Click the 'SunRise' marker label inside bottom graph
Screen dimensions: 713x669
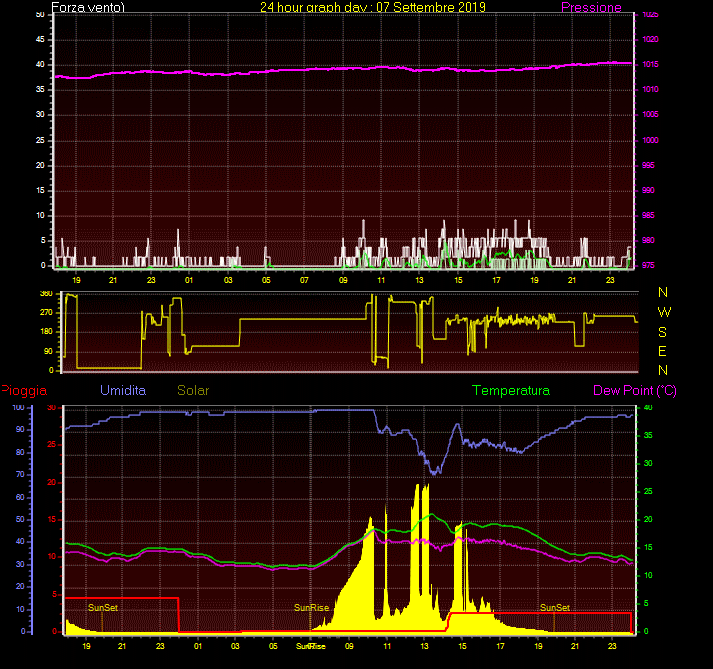point(311,608)
